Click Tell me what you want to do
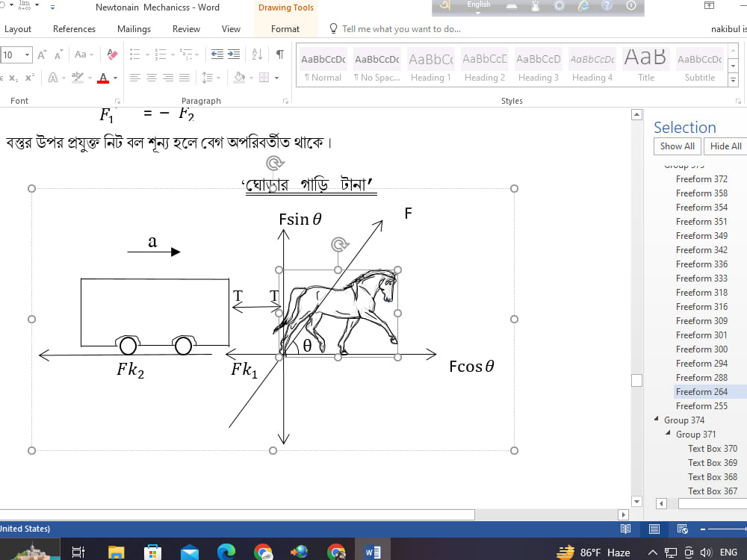Image resolution: width=747 pixels, height=560 pixels. (401, 29)
